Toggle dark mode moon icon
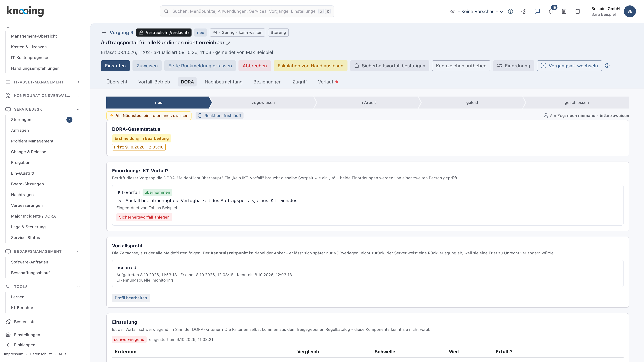Viewport: 644px width, 362px height. click(x=524, y=11)
